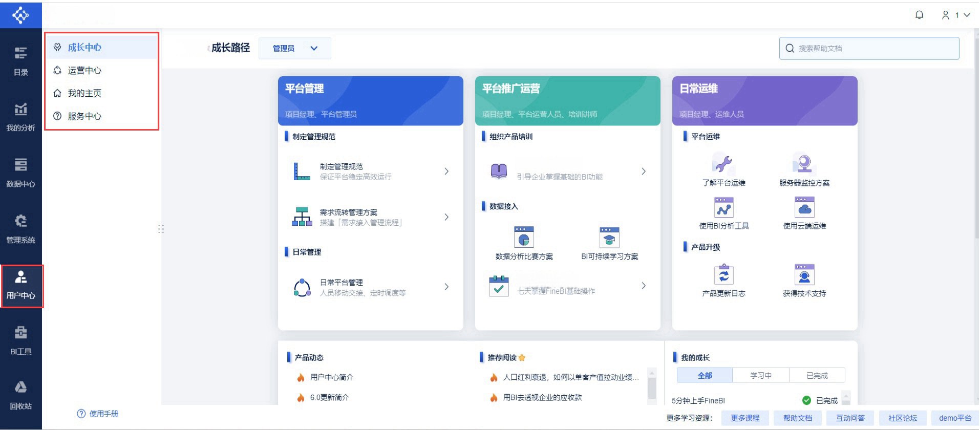The width and height of the screenshot is (980, 430).
Task: Open 需求流转管理方案 hierarchy icon
Action: 302,217
